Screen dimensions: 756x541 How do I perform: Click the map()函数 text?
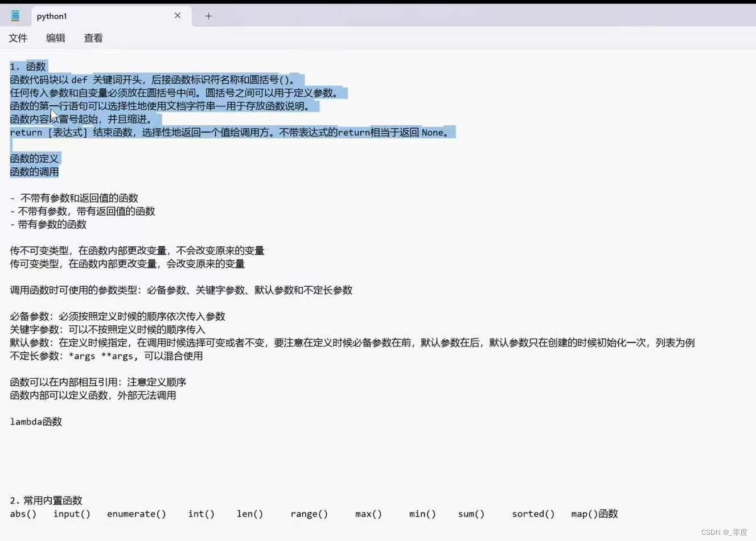click(594, 514)
